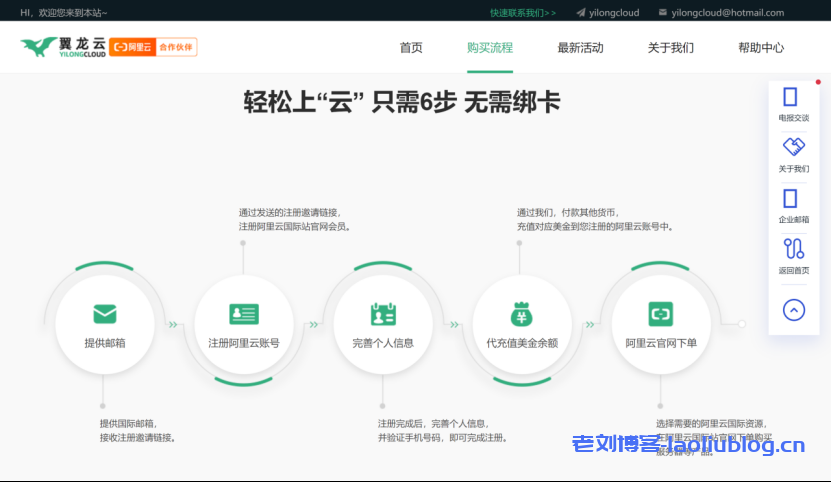Click the text 通过发送的注册邀请链接,
Image resolution: width=831 pixels, height=482 pixels.
[x=290, y=213]
